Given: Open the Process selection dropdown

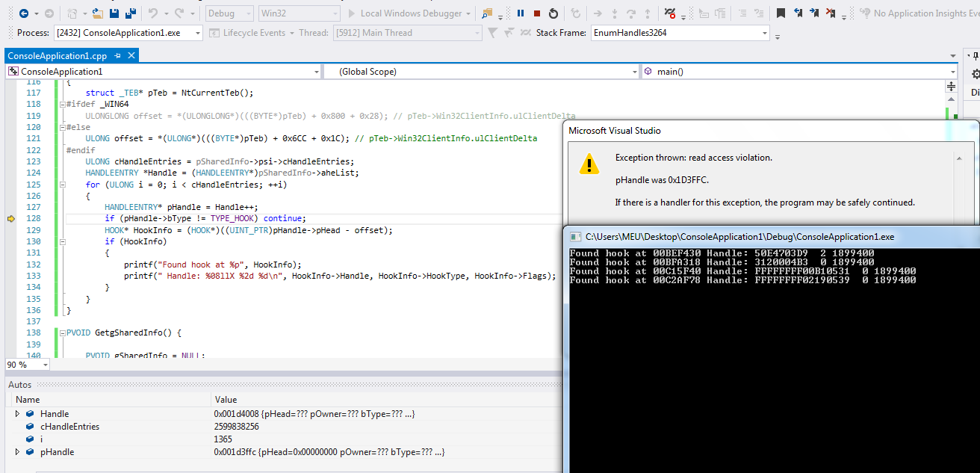Looking at the screenshot, I should point(197,33).
